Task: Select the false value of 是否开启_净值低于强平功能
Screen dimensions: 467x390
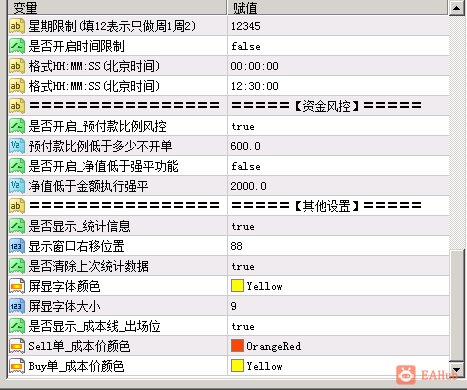Action: click(246, 166)
